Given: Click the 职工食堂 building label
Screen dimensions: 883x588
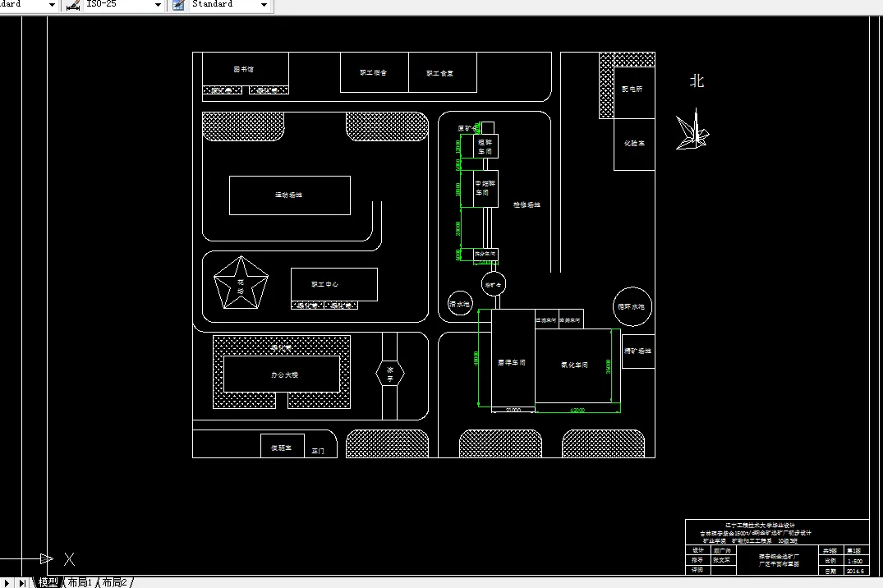Looking at the screenshot, I should (439, 73).
